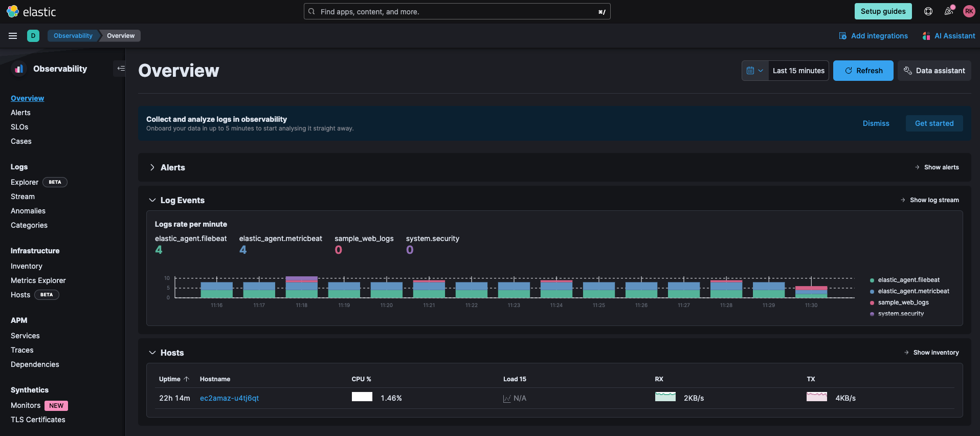Open Cases in the sidebar
This screenshot has height=436, width=980.
[x=21, y=141]
